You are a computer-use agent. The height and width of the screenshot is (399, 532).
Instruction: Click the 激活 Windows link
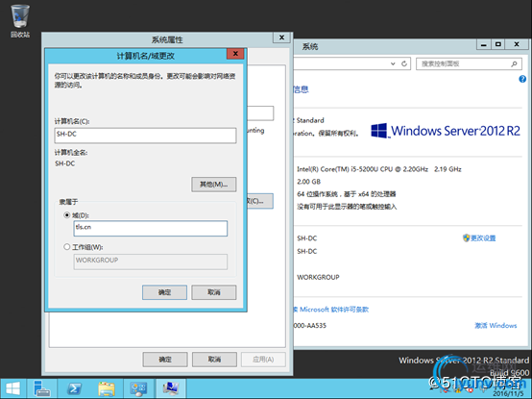(x=496, y=325)
